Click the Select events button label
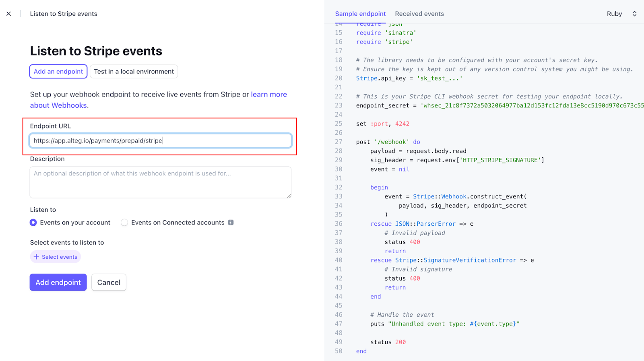This screenshot has width=644, height=361. [x=60, y=257]
